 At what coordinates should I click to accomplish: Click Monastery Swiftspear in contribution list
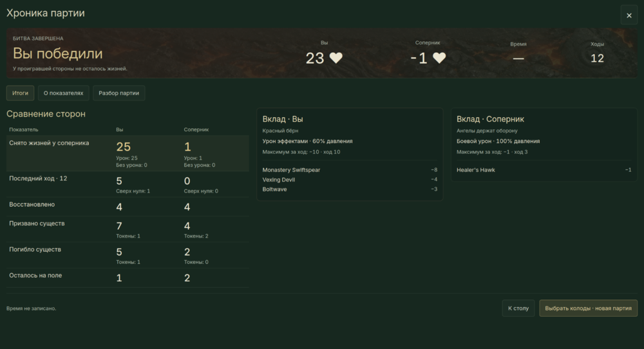click(291, 170)
